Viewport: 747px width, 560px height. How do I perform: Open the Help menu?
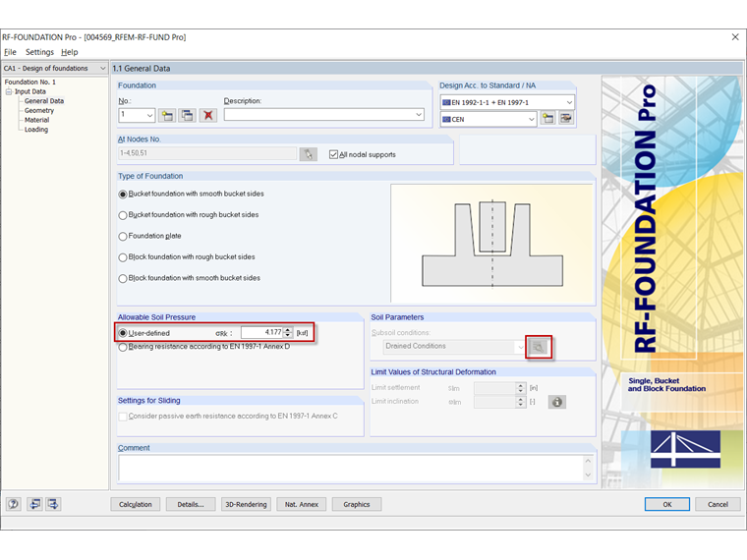click(70, 52)
